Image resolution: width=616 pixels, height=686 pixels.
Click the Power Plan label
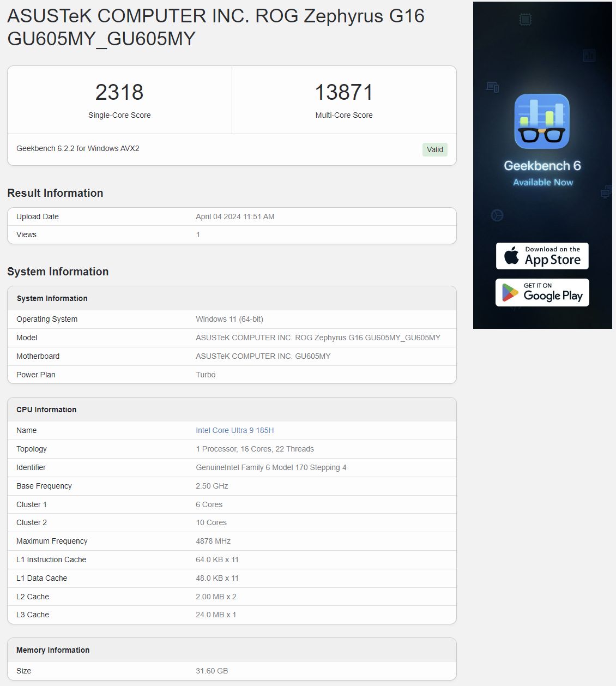[x=35, y=375]
